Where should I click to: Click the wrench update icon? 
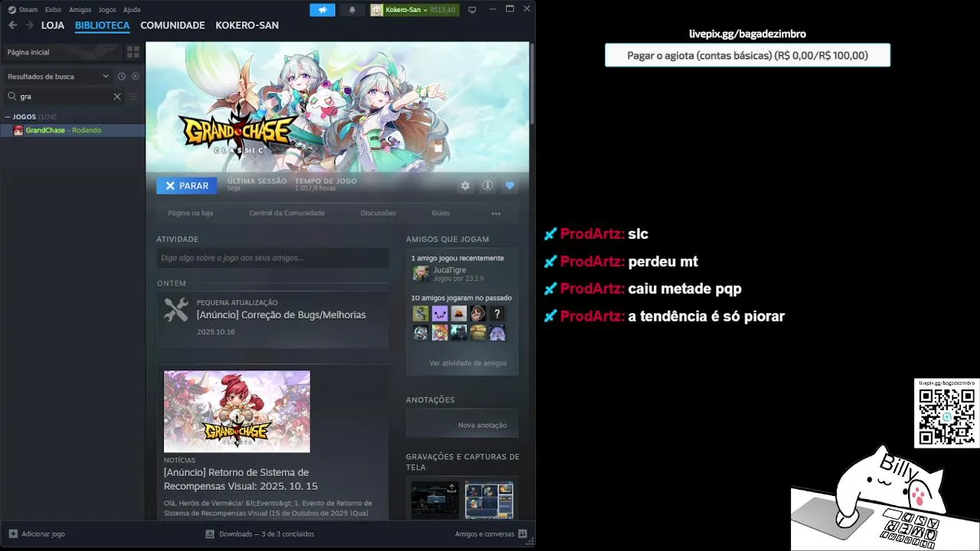tap(176, 309)
